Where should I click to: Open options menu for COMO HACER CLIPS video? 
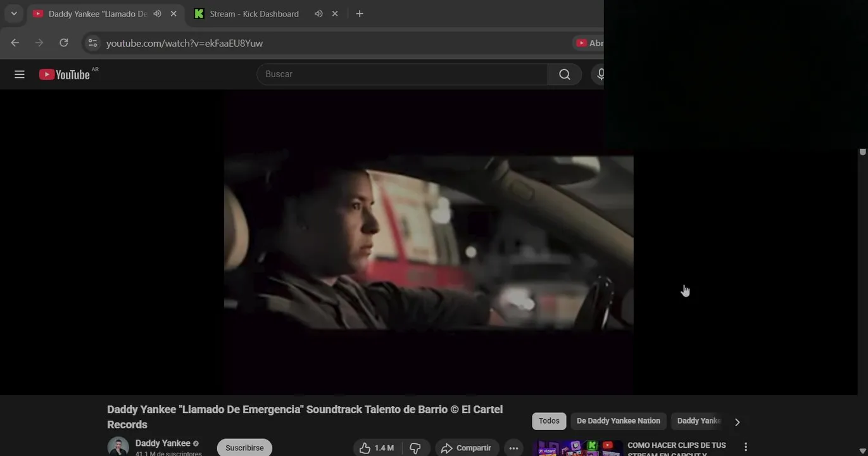point(746,447)
